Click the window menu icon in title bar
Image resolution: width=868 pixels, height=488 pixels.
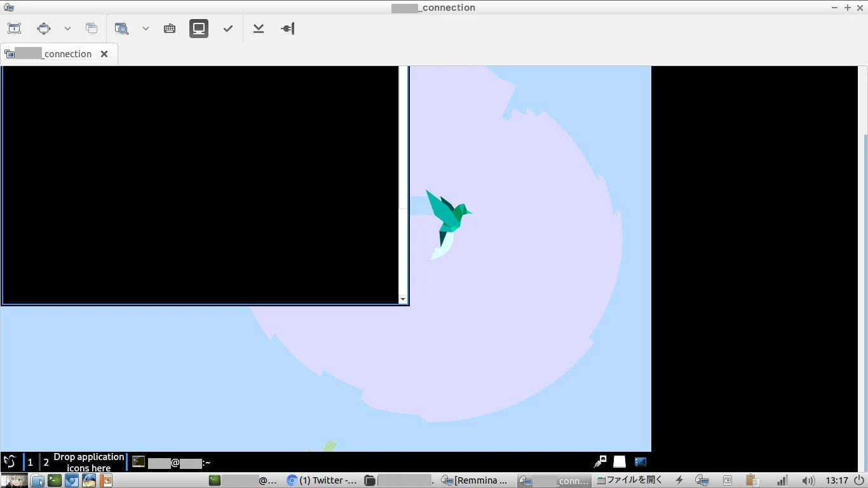9,8
